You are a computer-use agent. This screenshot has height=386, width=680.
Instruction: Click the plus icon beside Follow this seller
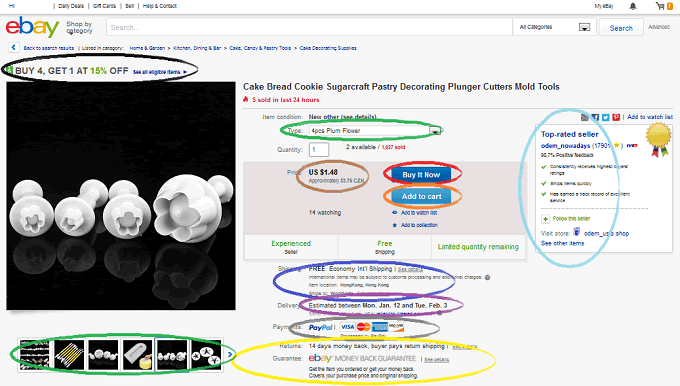point(545,219)
